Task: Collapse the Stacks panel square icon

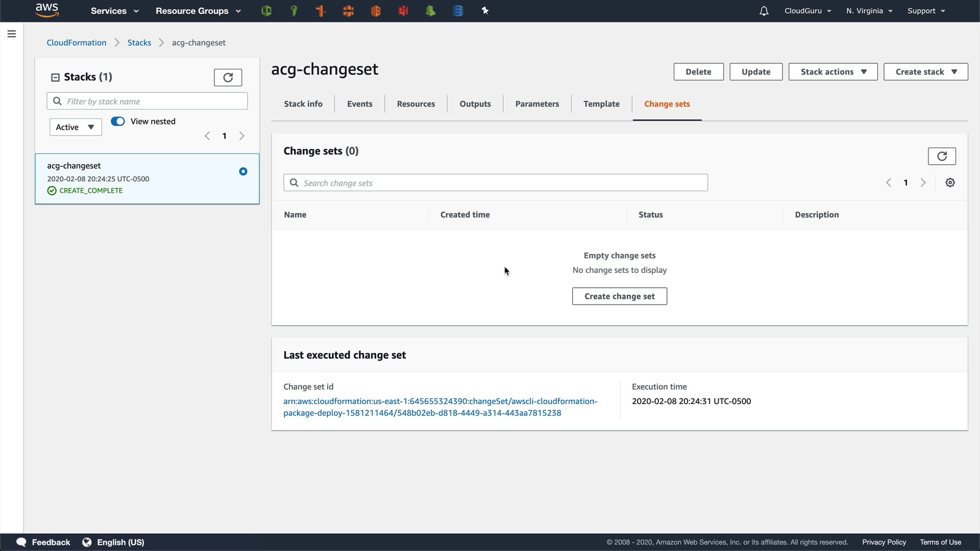Action: click(x=55, y=78)
